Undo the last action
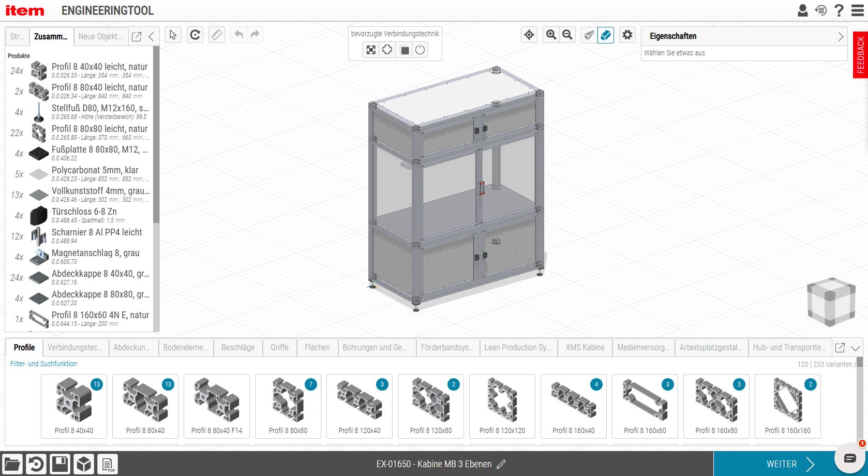The height and width of the screenshot is (476, 868). pyautogui.click(x=239, y=35)
